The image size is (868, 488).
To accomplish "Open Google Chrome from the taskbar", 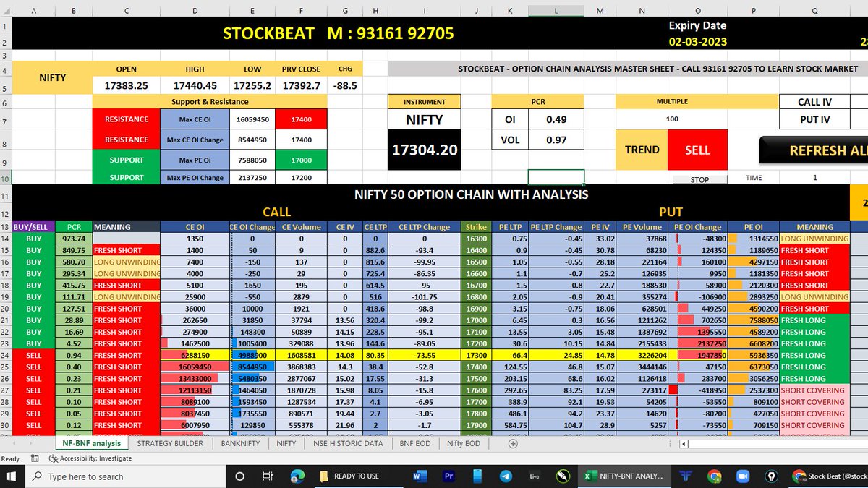I will point(714,476).
